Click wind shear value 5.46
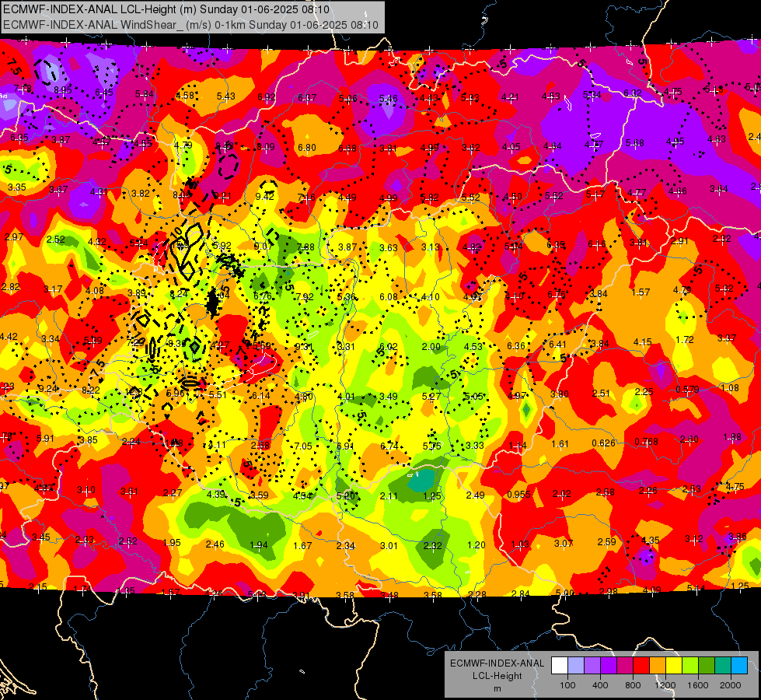 388,99
